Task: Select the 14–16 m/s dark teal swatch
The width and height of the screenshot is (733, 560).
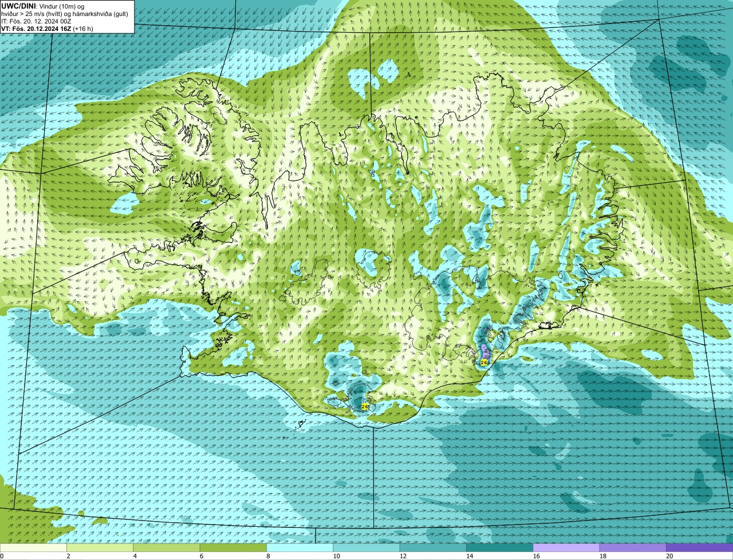Action: (499, 547)
